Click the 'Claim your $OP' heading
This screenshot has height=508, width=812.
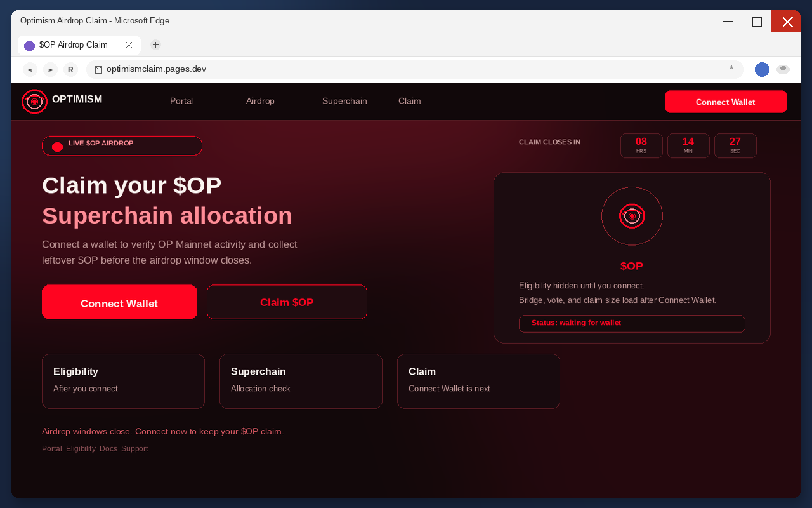(x=132, y=185)
